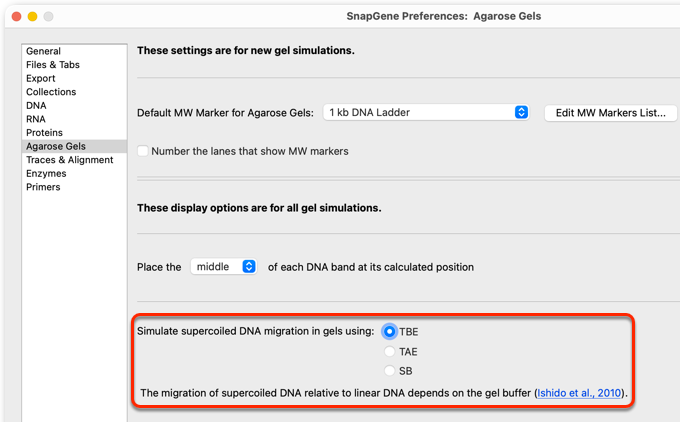
Task: Open the 1 kb DNA Ladder dropdown
Action: 426,112
